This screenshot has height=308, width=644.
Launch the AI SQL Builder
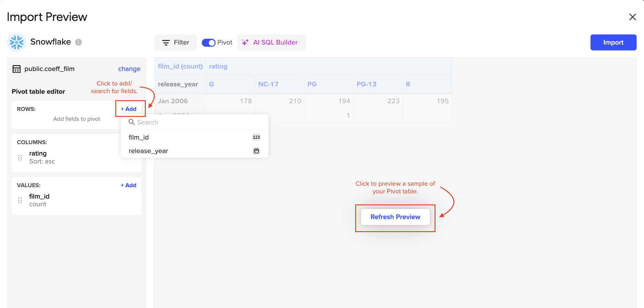point(271,42)
